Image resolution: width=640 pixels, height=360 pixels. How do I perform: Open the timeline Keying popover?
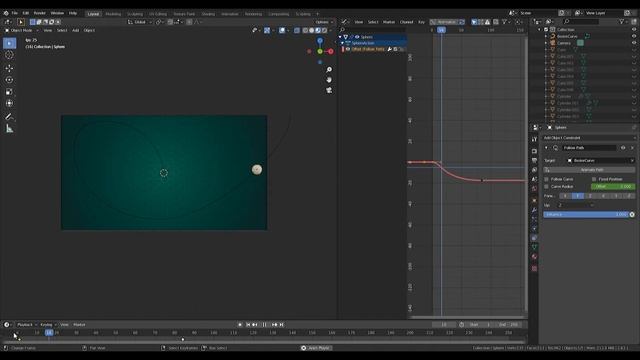(48, 324)
